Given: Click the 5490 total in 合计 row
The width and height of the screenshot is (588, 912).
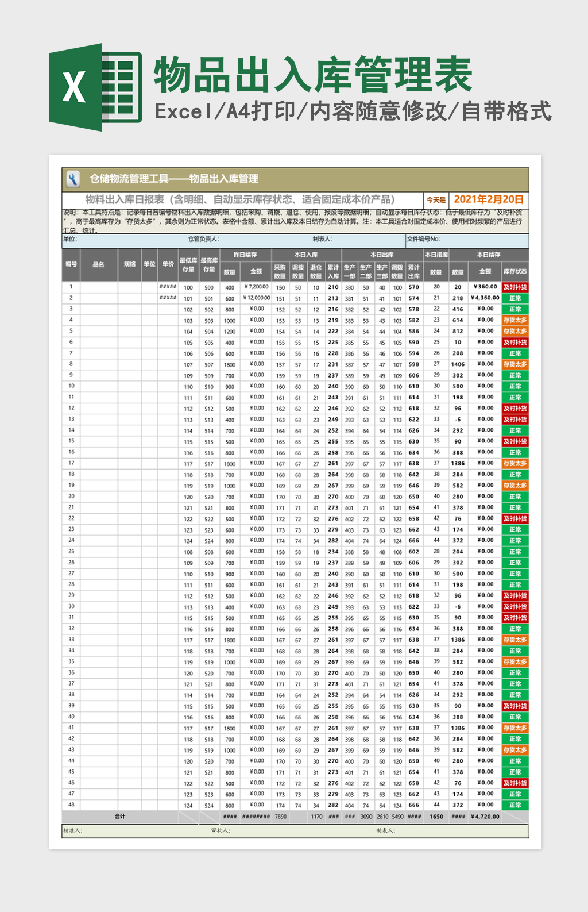Looking at the screenshot, I should click(397, 817).
